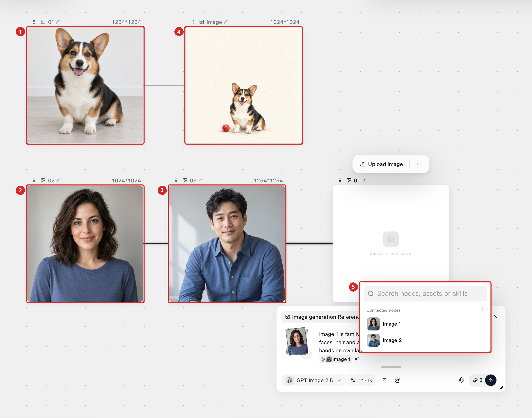Click the drag handle of the Image node
Screen dimensions: 532x418
193,22
